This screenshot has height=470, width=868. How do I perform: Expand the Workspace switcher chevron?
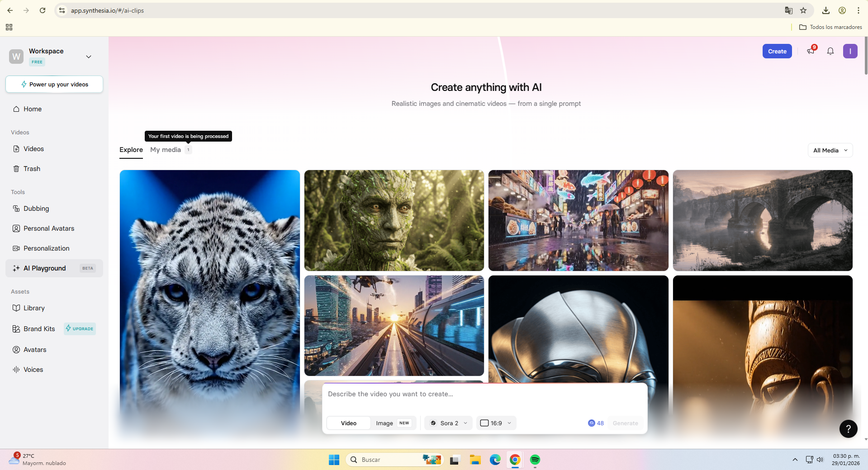(x=89, y=57)
